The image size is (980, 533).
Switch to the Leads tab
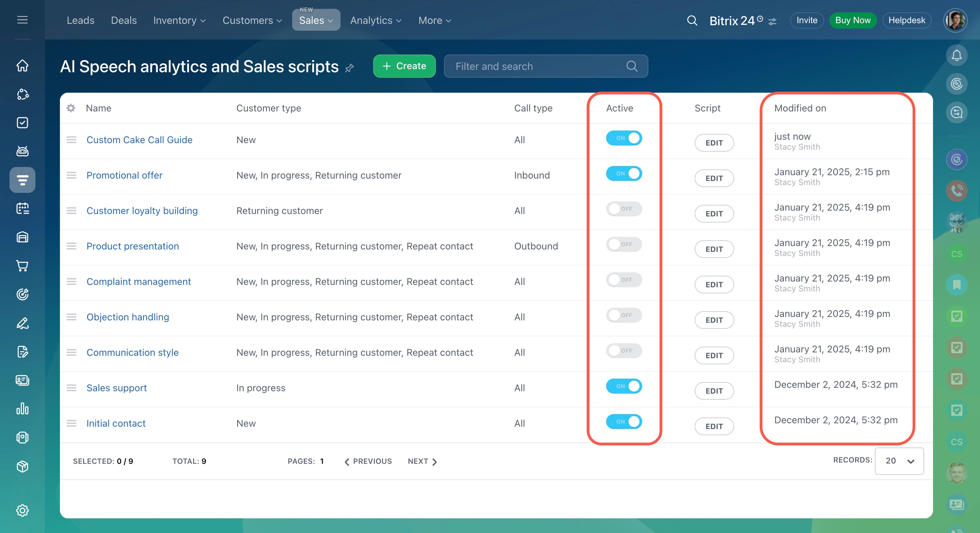[x=80, y=20]
